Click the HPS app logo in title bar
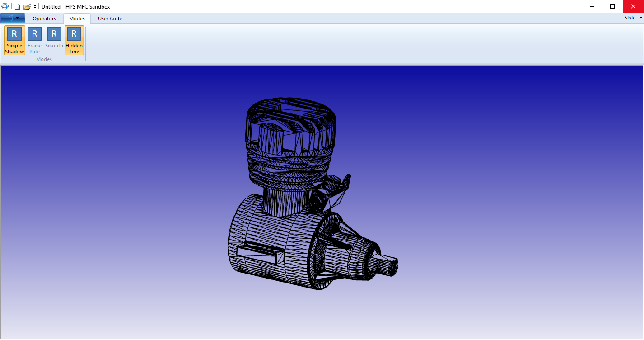 coord(5,6)
